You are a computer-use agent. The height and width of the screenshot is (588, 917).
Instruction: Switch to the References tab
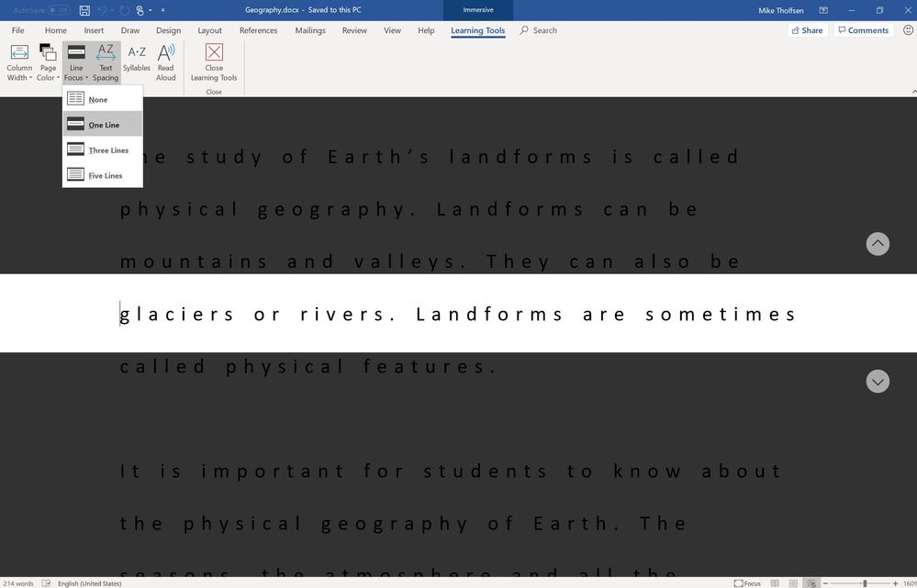[x=259, y=30]
